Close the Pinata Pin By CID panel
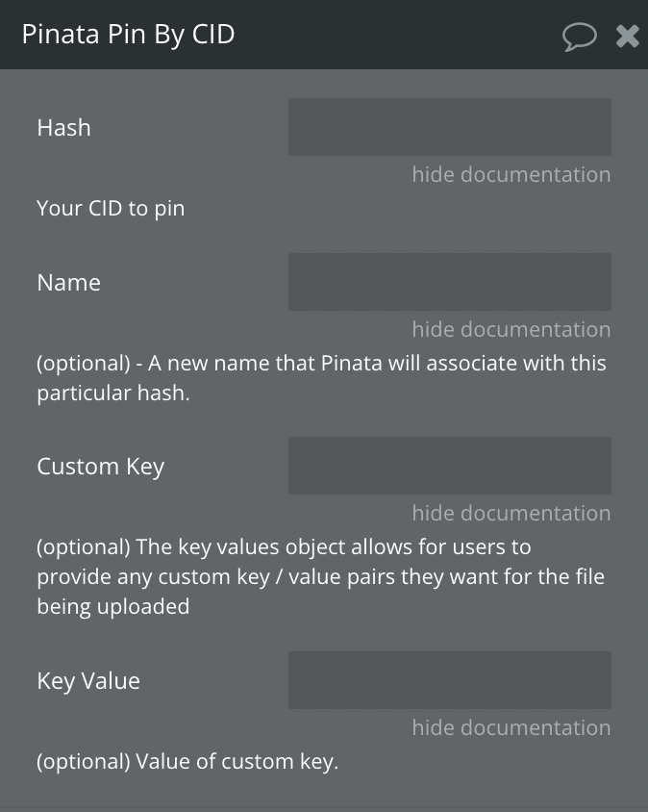Image resolution: width=648 pixels, height=812 pixels. coord(627,37)
